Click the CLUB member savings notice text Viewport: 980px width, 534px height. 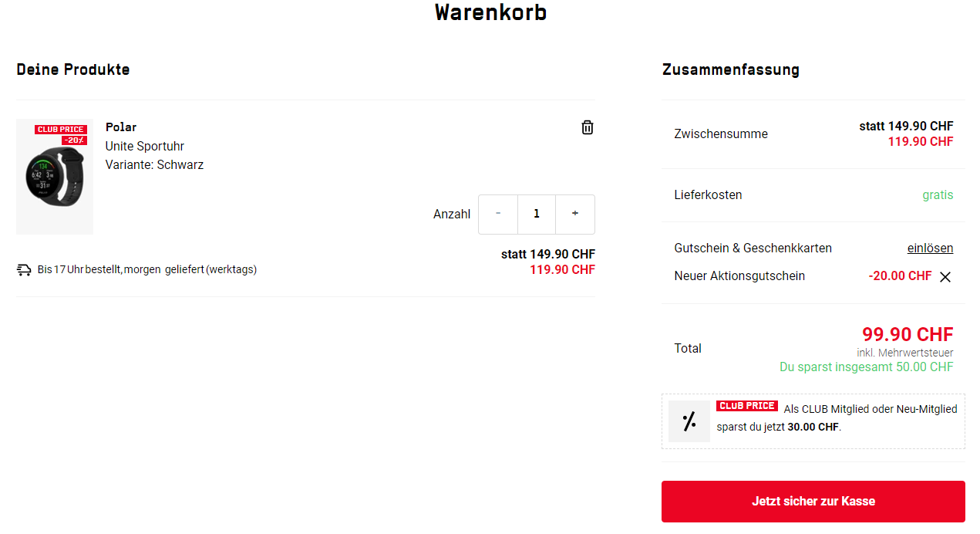[837, 417]
